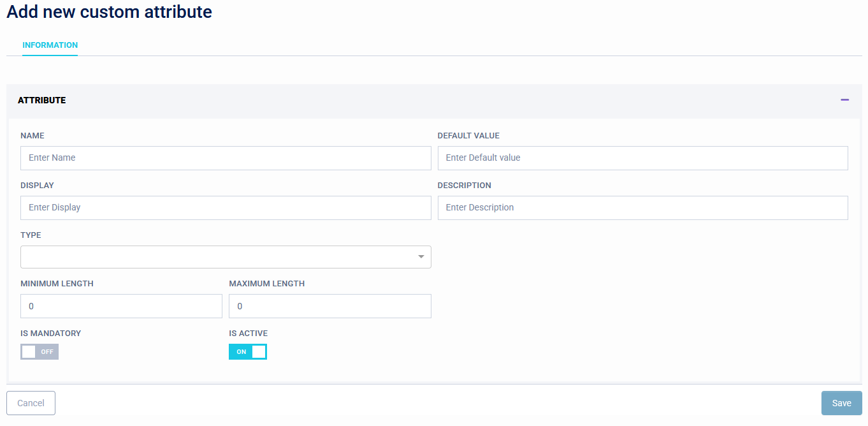
Task: Open the Type combo box
Action: pos(217,257)
